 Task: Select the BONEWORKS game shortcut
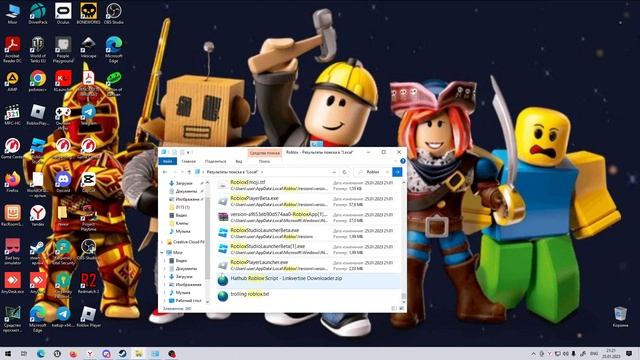88,13
